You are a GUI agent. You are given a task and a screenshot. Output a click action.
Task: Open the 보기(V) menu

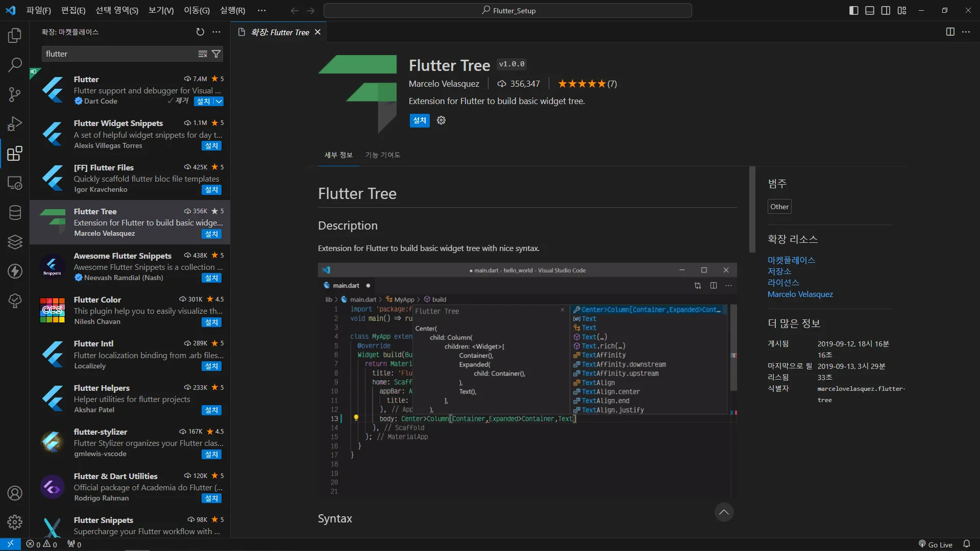161,11
